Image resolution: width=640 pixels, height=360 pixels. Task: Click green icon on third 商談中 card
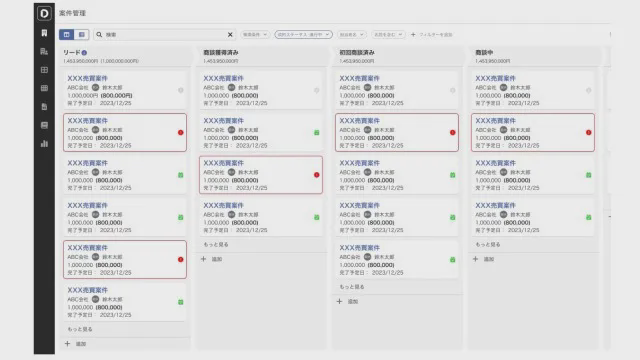click(x=588, y=175)
